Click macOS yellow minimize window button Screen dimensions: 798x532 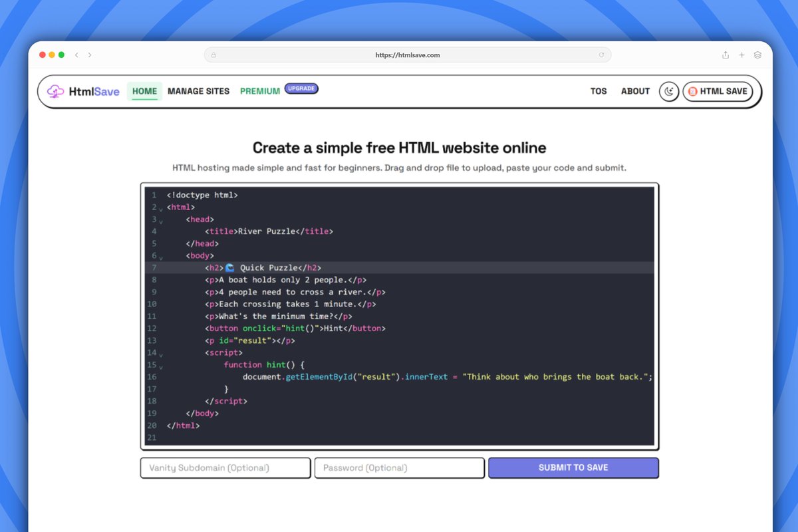pyautogui.click(x=52, y=55)
